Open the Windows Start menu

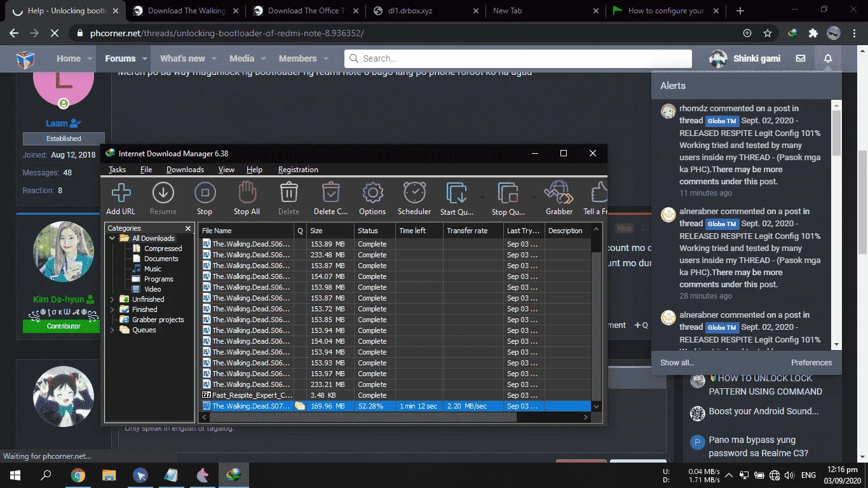(x=15, y=475)
